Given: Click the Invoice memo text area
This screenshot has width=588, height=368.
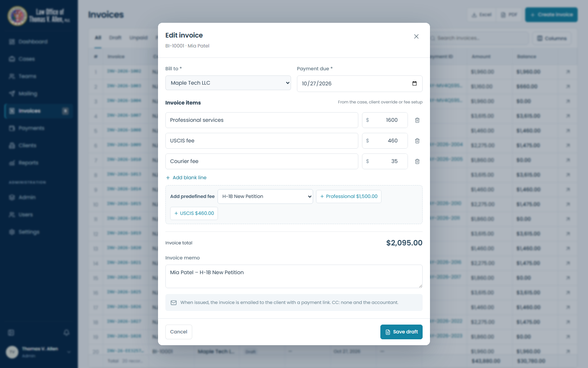Looking at the screenshot, I should [x=294, y=276].
